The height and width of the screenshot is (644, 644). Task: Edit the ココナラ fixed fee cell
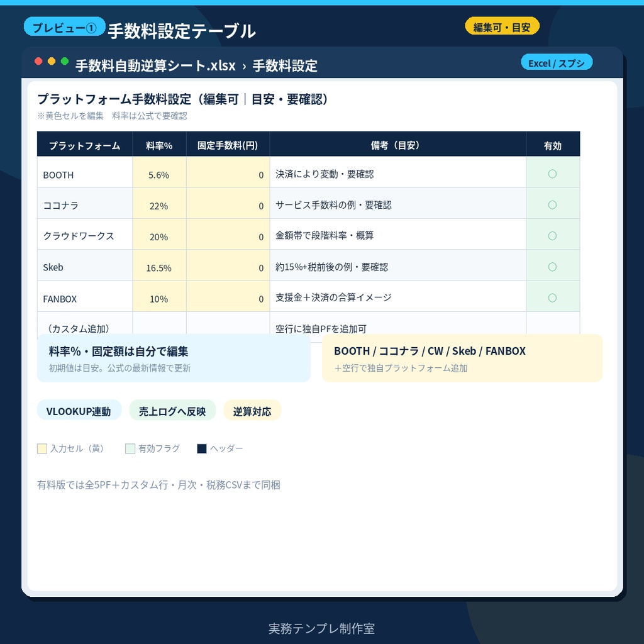coord(228,204)
